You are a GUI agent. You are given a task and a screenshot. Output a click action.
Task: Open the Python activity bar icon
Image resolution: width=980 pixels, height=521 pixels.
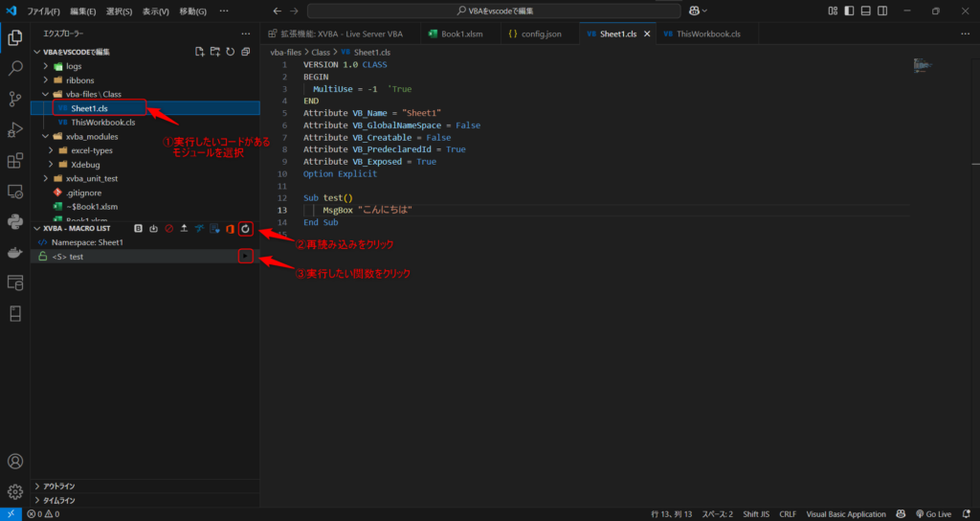(15, 221)
